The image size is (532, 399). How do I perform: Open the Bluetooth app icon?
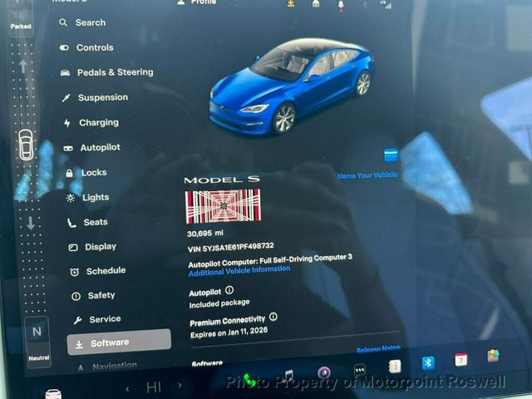point(428,363)
